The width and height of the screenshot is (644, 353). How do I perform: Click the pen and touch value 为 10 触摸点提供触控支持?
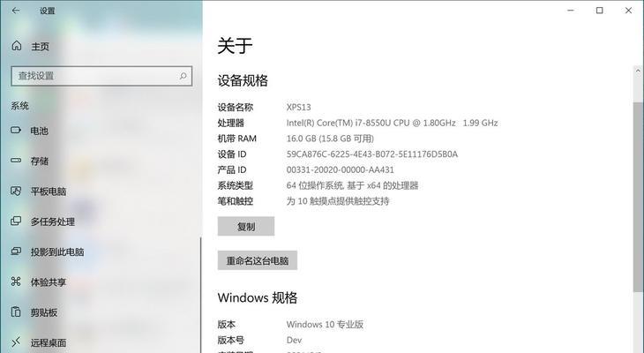coord(338,201)
